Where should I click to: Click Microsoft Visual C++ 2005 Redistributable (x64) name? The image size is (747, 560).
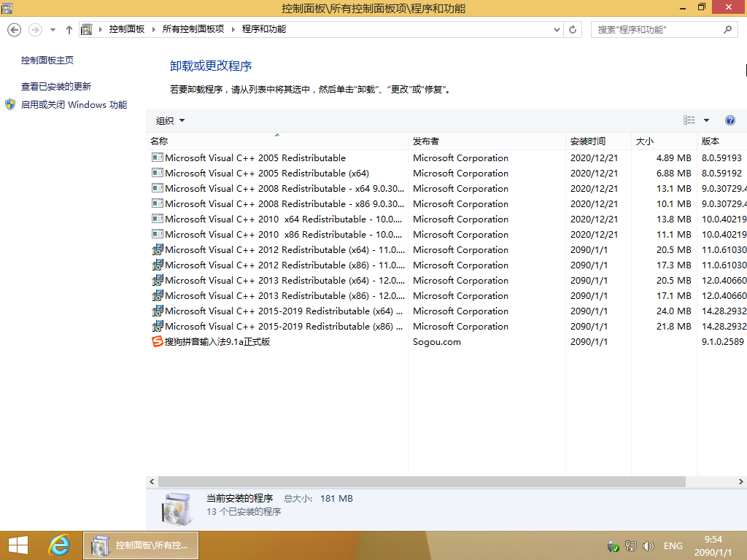267,174
